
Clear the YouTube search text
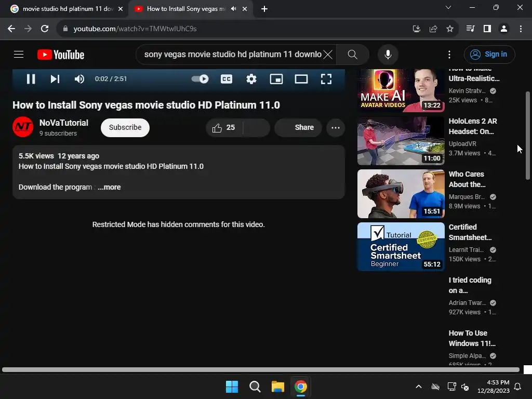pyautogui.click(x=328, y=54)
